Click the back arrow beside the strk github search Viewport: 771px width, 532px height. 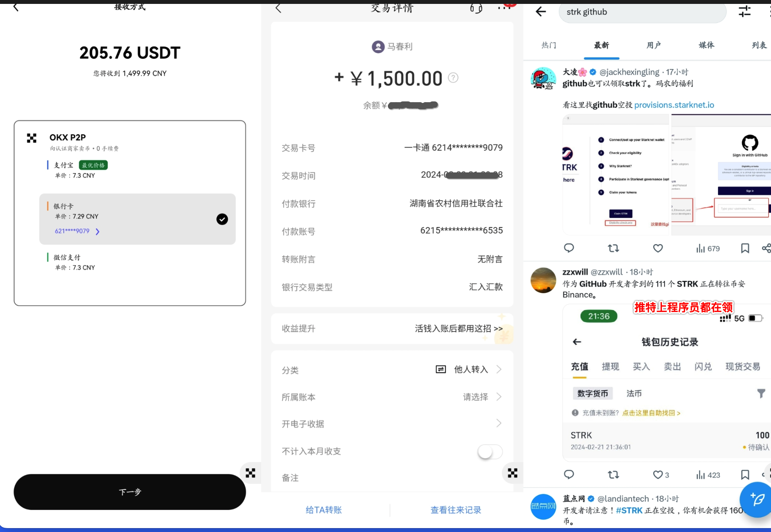[541, 12]
